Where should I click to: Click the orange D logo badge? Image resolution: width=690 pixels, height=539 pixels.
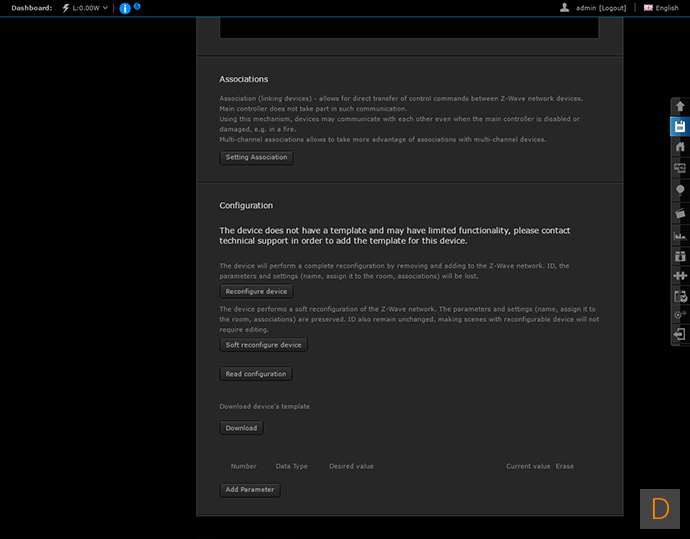click(x=660, y=508)
